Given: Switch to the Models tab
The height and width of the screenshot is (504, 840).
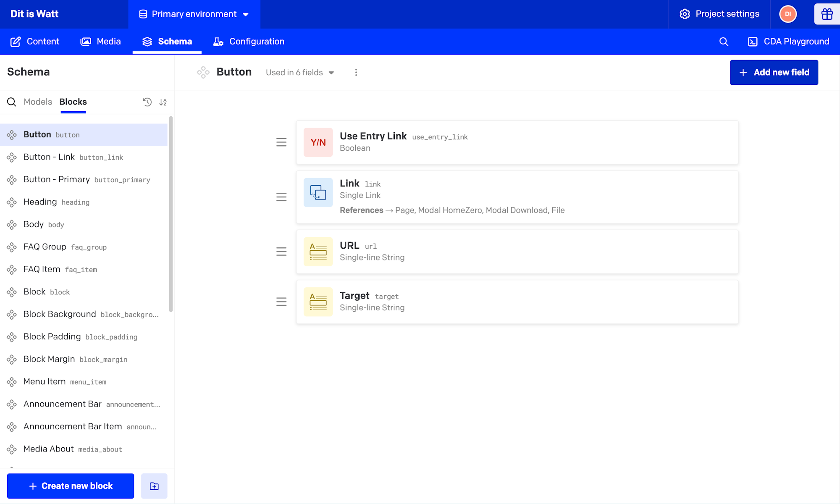Looking at the screenshot, I should (38, 102).
